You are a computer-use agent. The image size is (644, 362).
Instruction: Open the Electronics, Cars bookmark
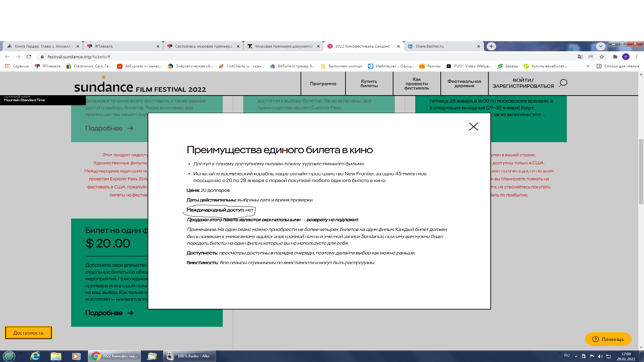(x=89, y=66)
